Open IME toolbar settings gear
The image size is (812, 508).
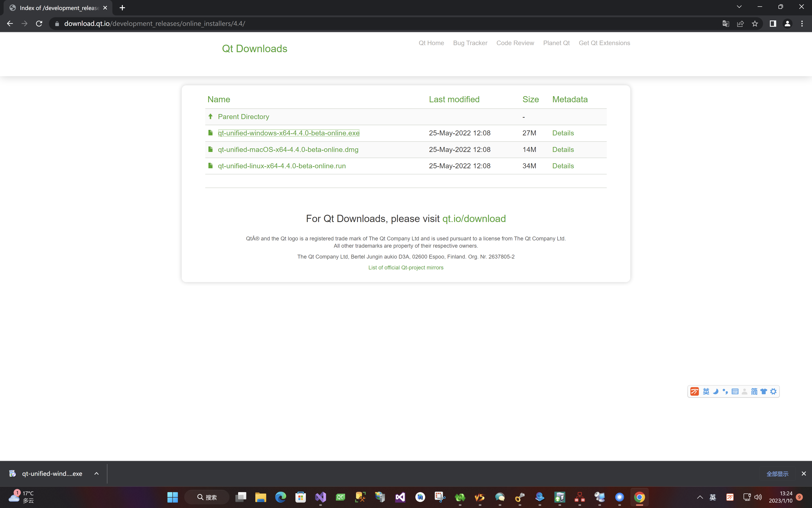point(773,392)
